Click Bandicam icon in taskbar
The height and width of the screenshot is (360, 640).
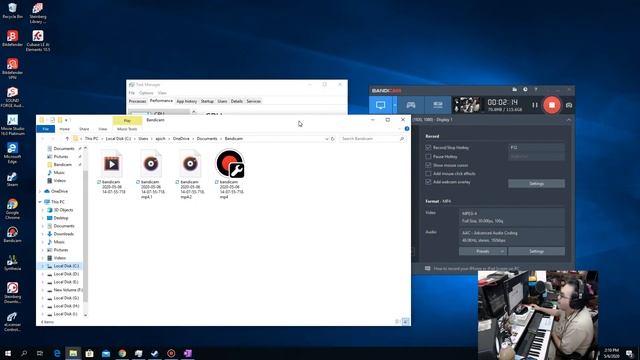click(171, 353)
